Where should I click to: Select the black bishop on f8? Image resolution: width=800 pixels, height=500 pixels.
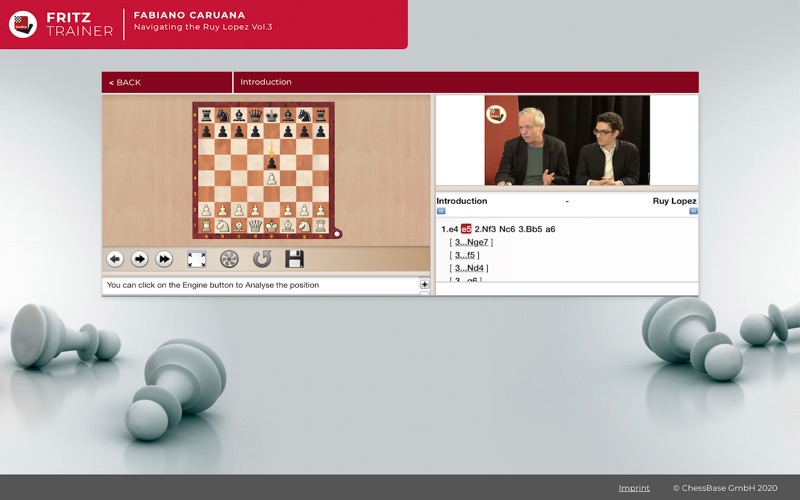pyautogui.click(x=288, y=116)
